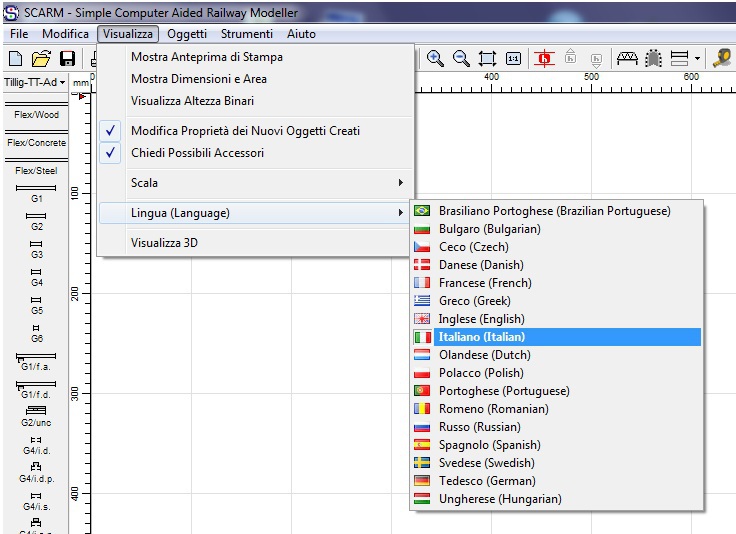Select the G1 straight track
This screenshot has height=534, width=736.
pyautogui.click(x=36, y=193)
